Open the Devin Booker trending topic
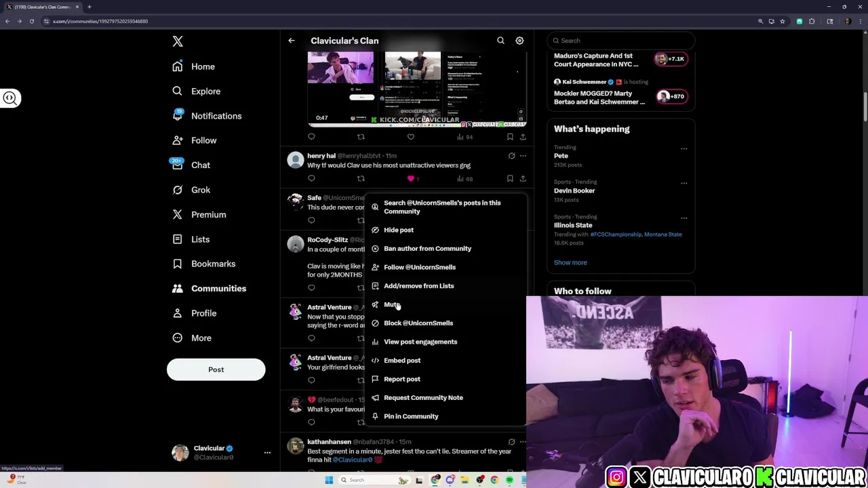This screenshot has height=488, width=868. pyautogui.click(x=574, y=190)
